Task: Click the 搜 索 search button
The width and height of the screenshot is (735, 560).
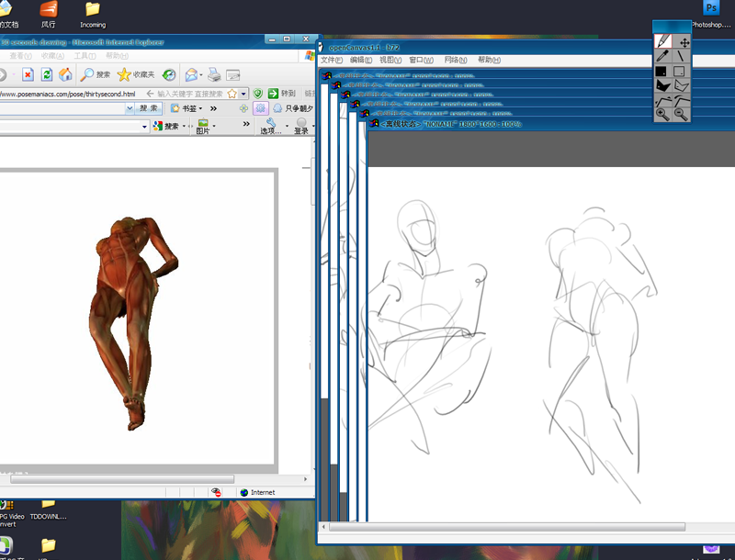Action: click(149, 108)
